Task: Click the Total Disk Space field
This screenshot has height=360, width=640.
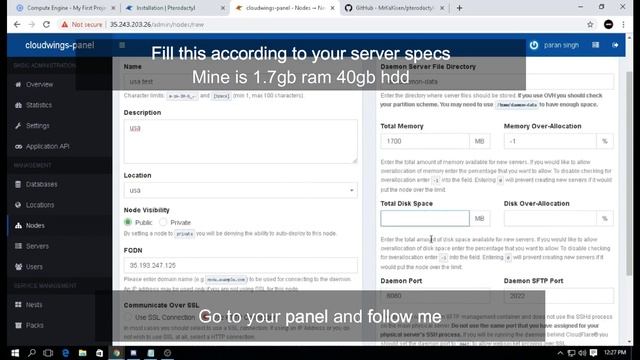Action: coord(425,218)
